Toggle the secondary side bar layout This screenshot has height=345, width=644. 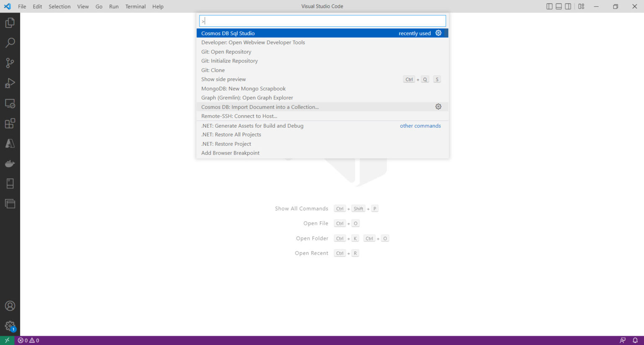click(568, 6)
